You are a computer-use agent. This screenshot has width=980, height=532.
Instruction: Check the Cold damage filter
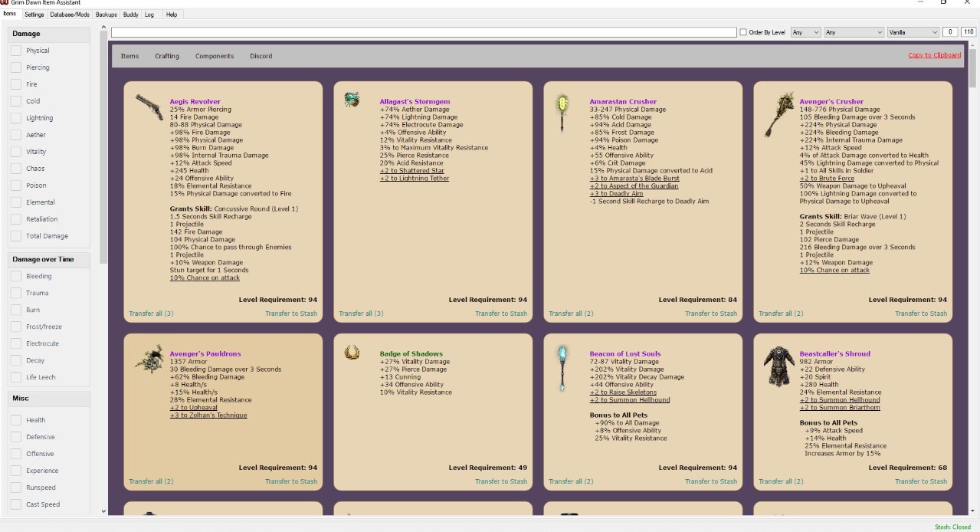[16, 101]
